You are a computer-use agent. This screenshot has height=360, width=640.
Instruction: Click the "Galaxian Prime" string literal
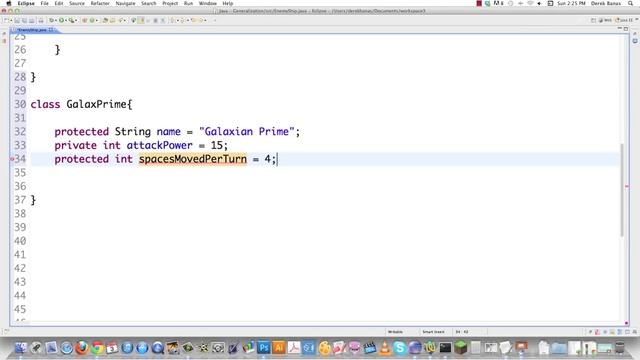[x=247, y=131]
